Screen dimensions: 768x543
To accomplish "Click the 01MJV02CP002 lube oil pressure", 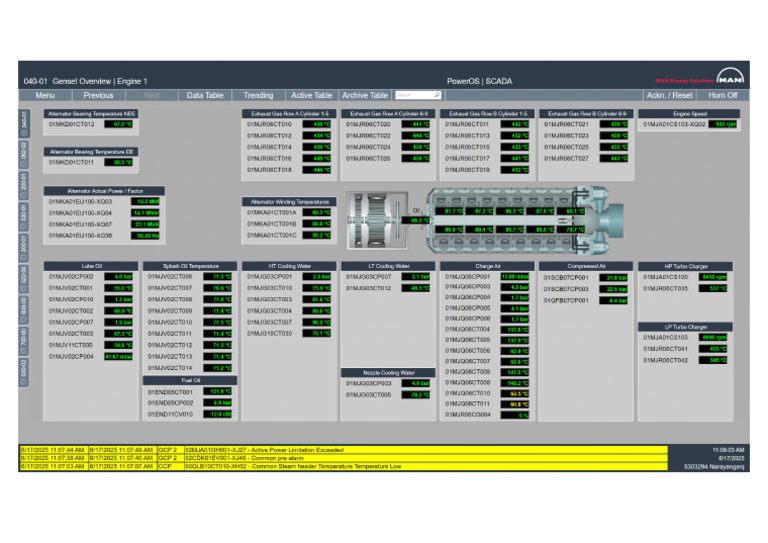I will point(119,277).
